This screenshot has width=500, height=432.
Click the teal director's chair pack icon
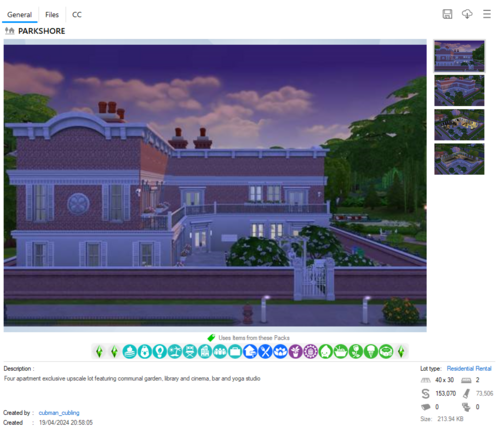[190, 351]
